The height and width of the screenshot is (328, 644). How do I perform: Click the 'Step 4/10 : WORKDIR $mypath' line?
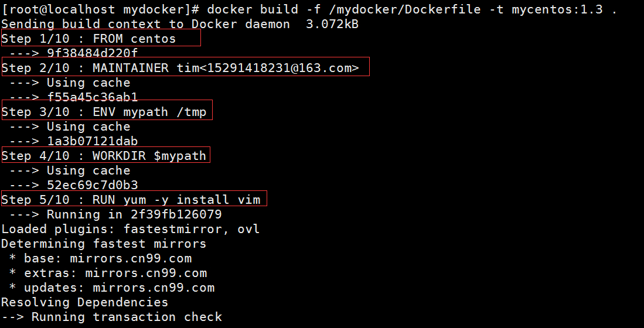coord(104,156)
